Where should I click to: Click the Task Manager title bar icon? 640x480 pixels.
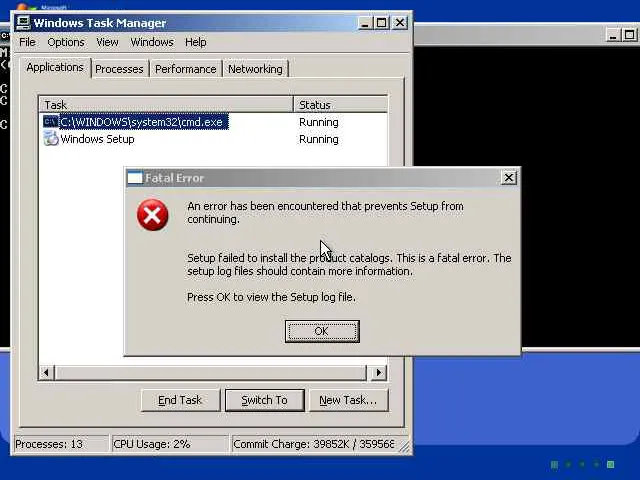[x=23, y=23]
